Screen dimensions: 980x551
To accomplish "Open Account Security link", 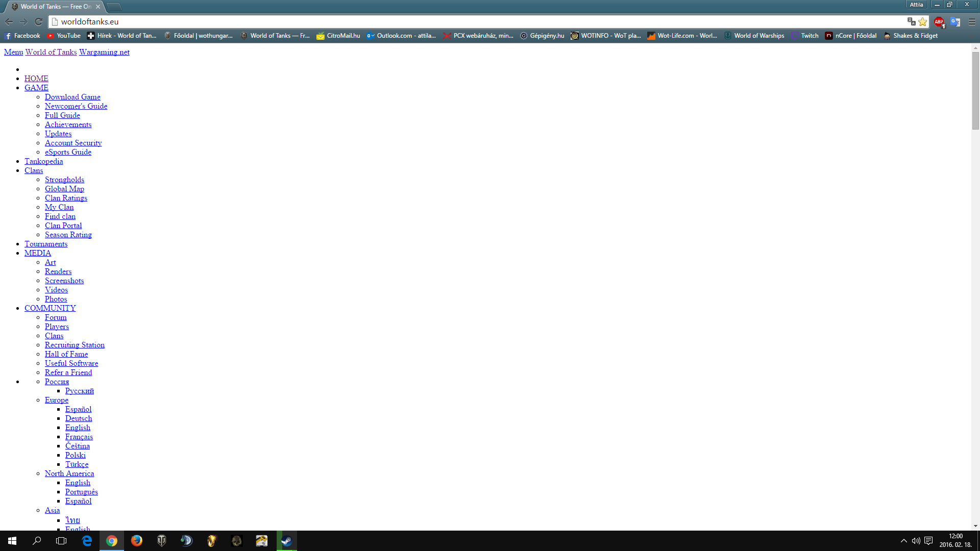I will pyautogui.click(x=73, y=143).
